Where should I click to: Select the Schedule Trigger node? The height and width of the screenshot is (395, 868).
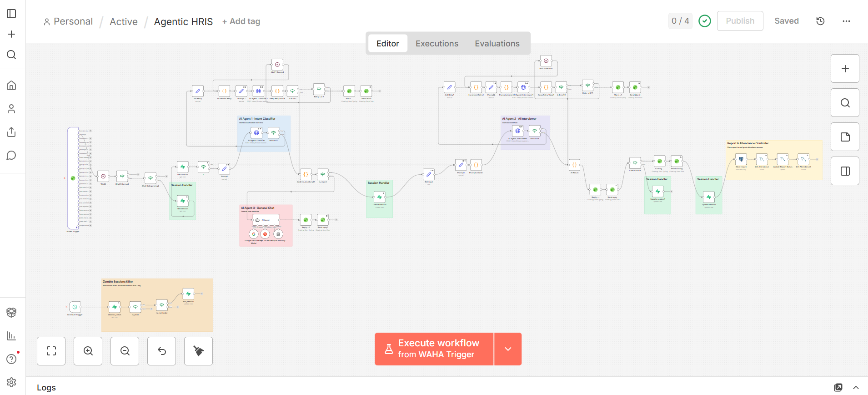(75, 307)
